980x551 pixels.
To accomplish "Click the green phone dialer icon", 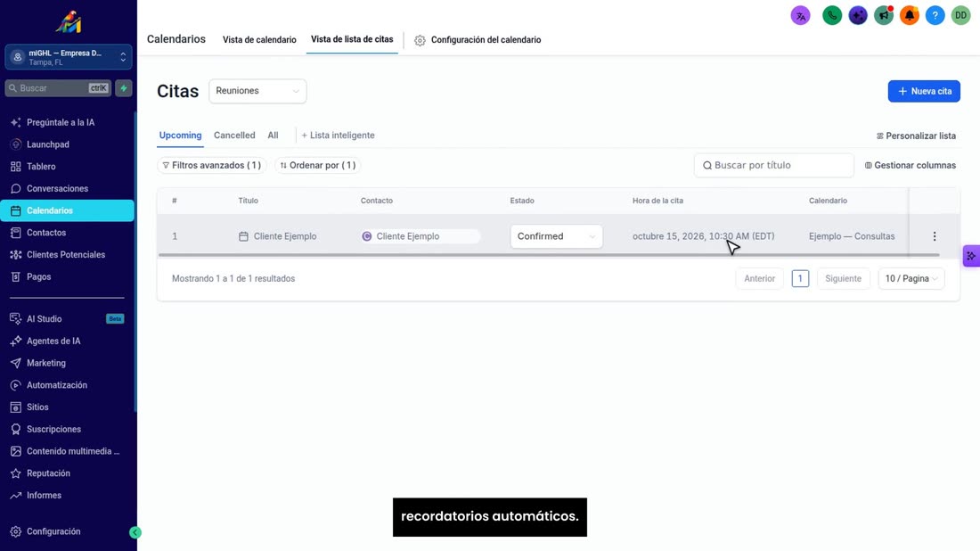I will (x=832, y=16).
